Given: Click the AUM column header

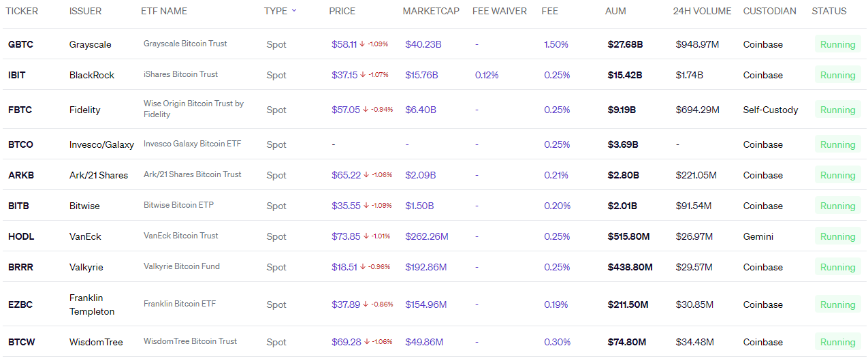Looking at the screenshot, I should [x=615, y=11].
